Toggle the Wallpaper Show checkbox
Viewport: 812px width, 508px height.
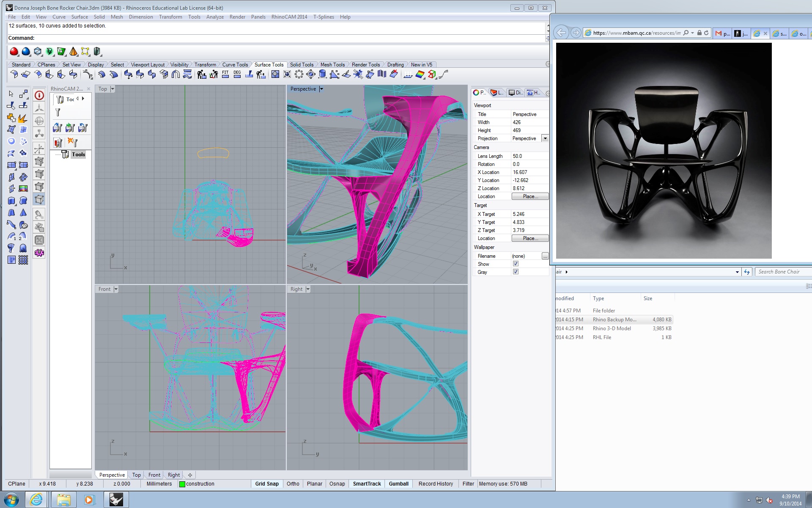[x=516, y=264]
